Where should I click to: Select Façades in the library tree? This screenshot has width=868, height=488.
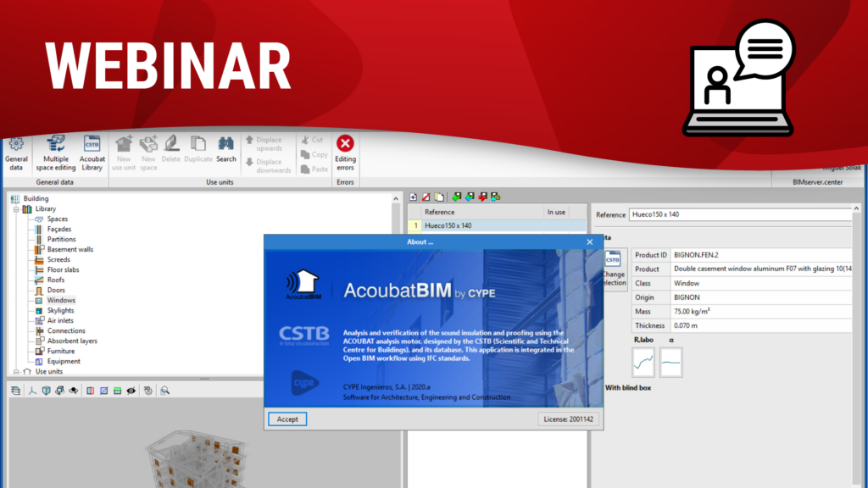[58, 229]
